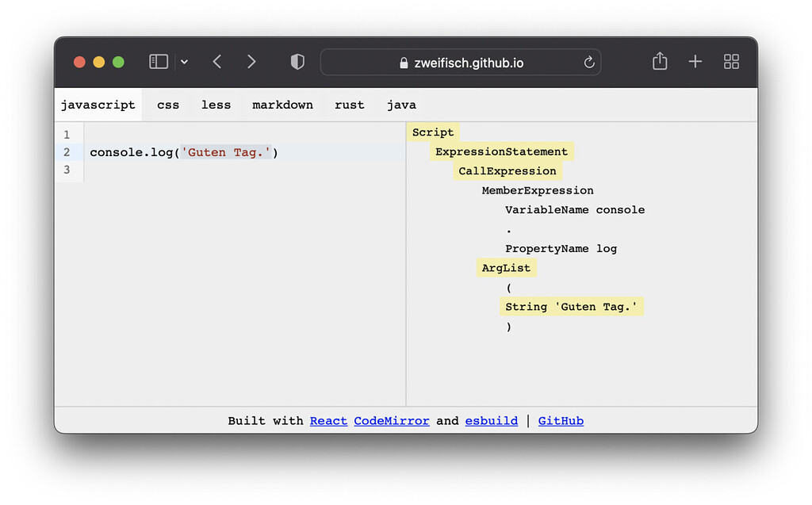
Task: Click the CallExpression tree node
Action: click(x=507, y=170)
